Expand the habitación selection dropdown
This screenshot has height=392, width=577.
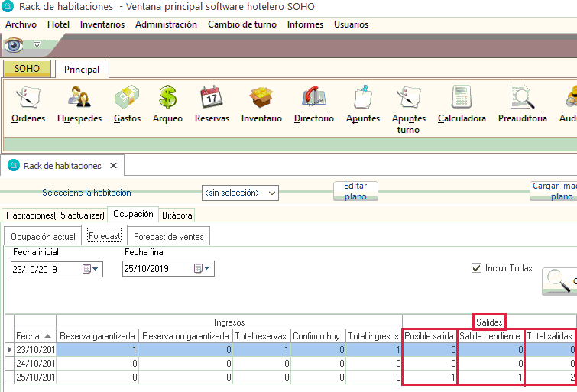(271, 193)
